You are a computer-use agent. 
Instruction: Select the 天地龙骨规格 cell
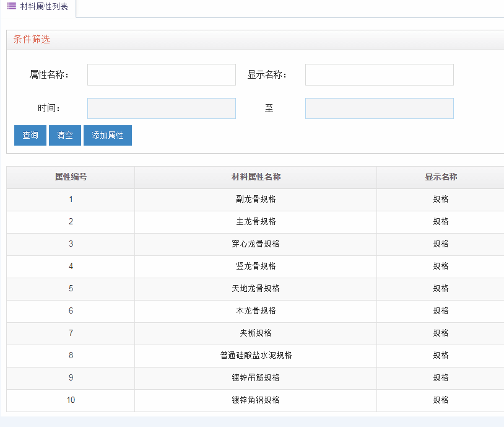256,289
